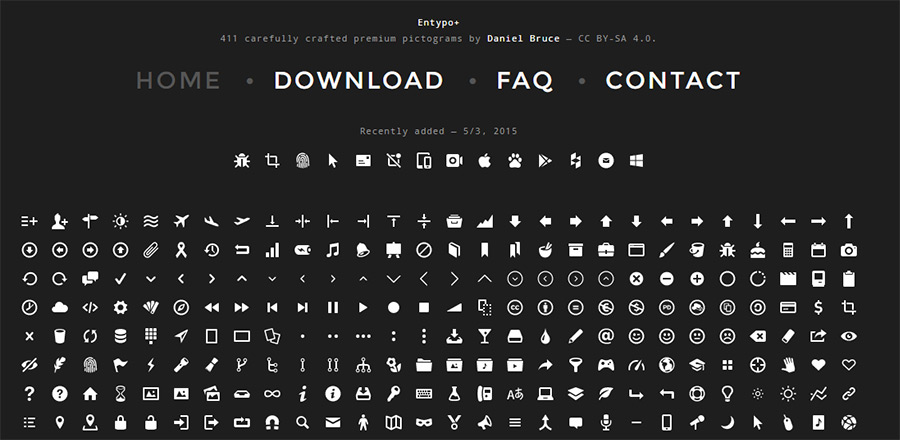This screenshot has width=900, height=440.
Task: Choose the calculator pictogram
Action: (x=788, y=249)
